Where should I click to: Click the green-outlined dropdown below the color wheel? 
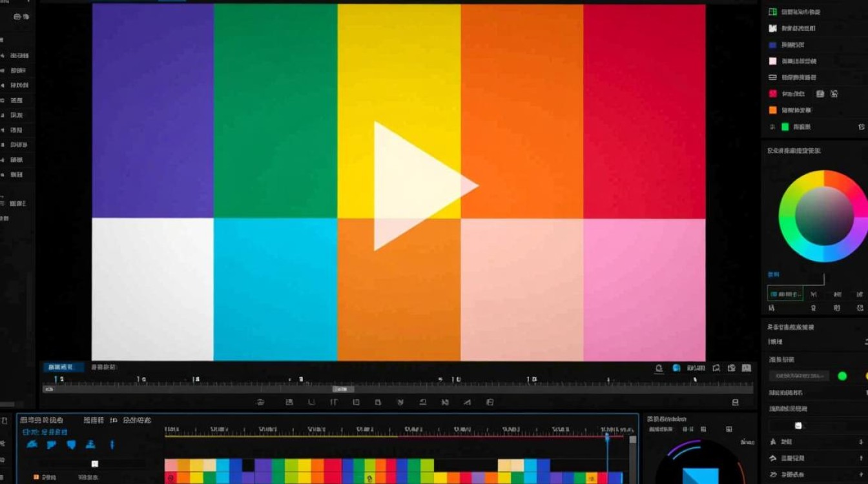(785, 294)
